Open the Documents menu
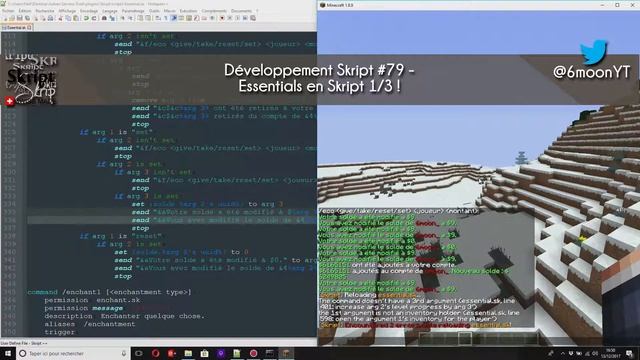Image resolution: width=640 pixels, height=360 pixels. coord(242,11)
